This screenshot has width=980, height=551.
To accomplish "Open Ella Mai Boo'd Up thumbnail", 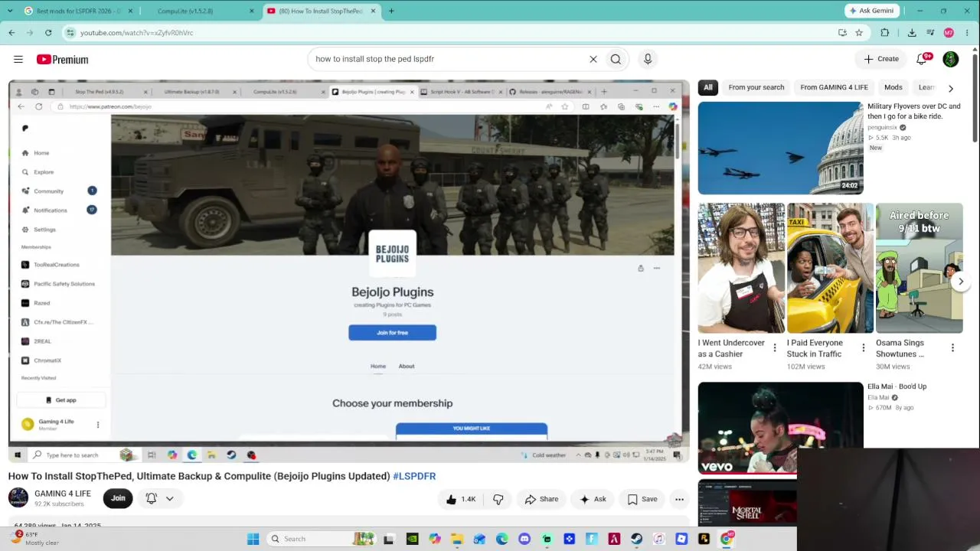I will click(780, 428).
